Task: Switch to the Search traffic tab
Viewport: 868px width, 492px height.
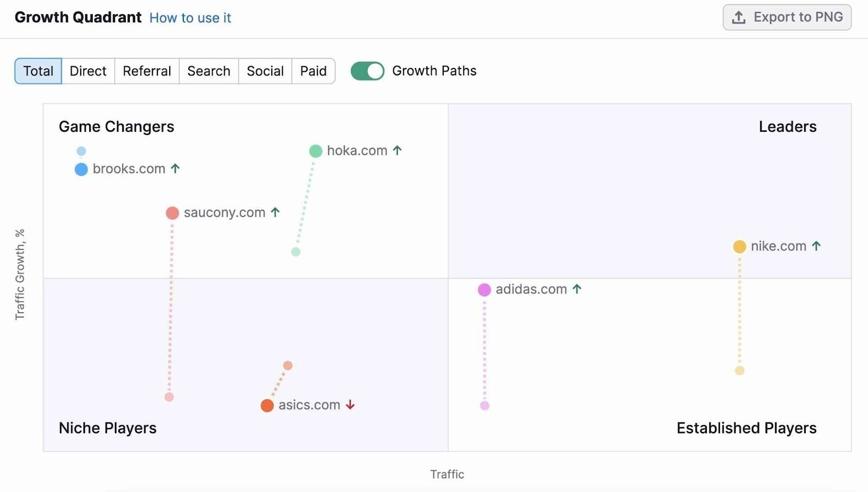Action: [x=208, y=71]
